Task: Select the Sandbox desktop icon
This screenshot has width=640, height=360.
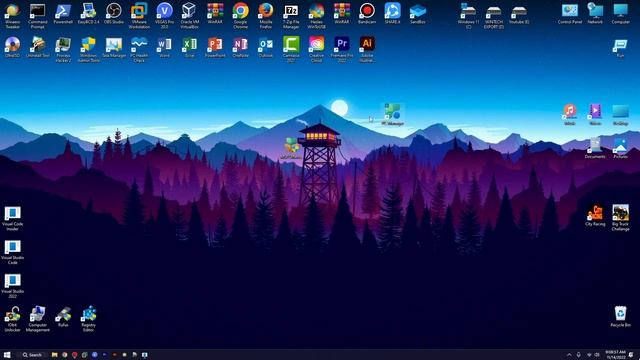Action: coord(418,13)
